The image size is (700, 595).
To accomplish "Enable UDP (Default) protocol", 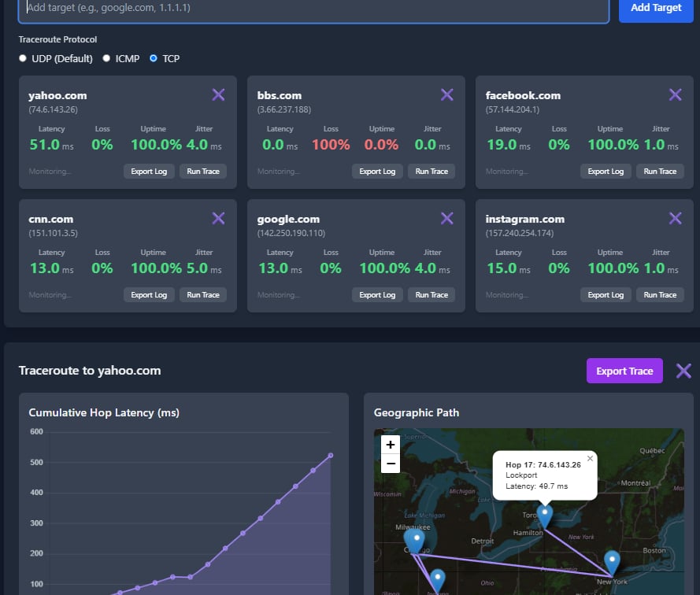I will click(x=24, y=57).
